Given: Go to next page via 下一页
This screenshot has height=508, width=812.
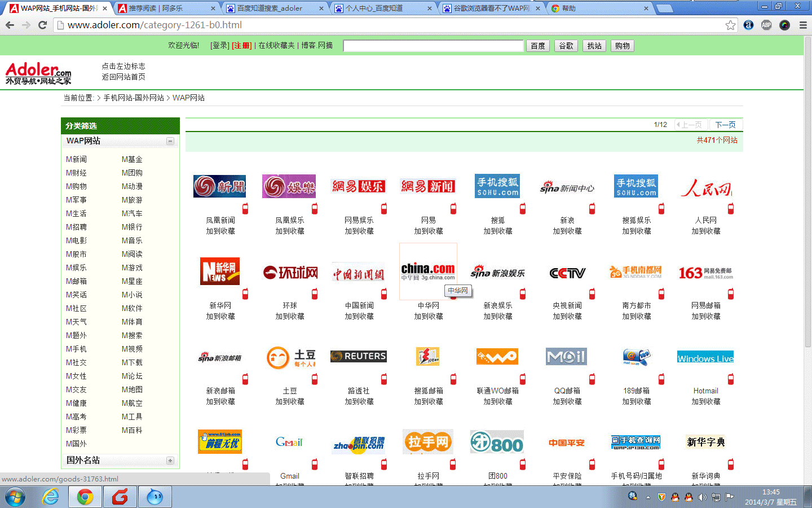Looking at the screenshot, I should pos(725,125).
